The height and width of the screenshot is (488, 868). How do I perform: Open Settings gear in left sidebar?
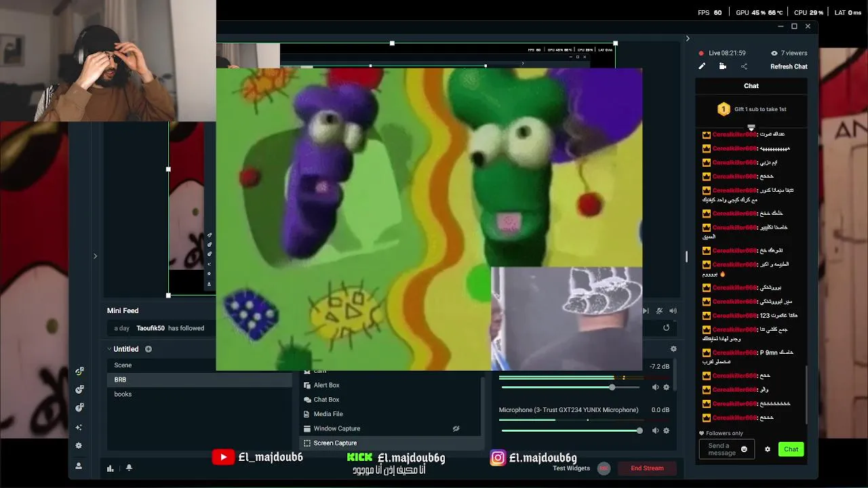[79, 446]
